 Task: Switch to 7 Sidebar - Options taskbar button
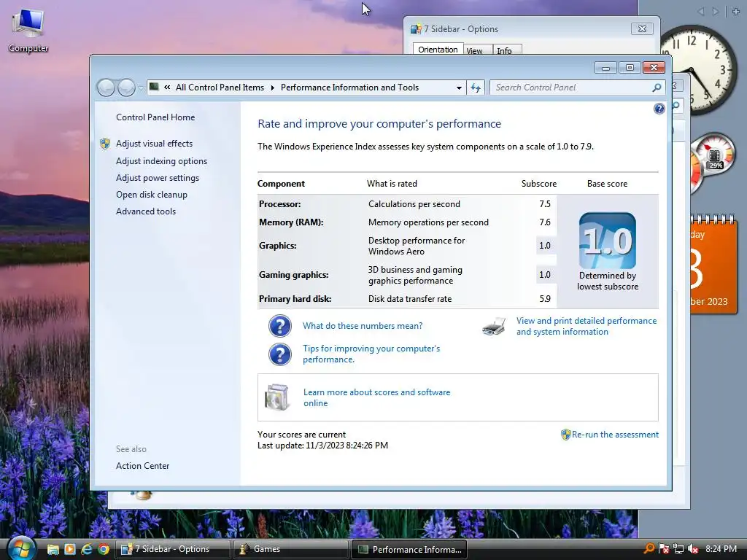(x=172, y=549)
